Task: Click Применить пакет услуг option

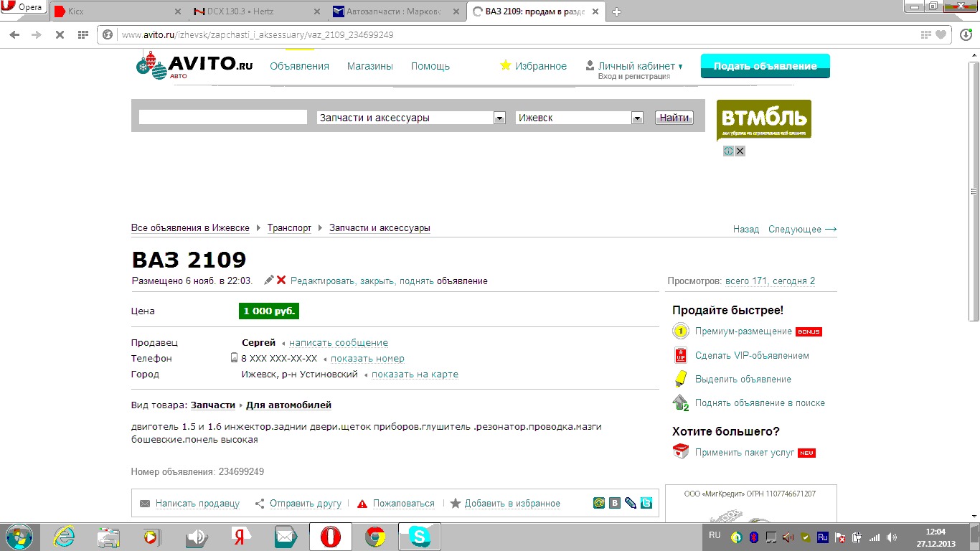Action: [x=745, y=453]
